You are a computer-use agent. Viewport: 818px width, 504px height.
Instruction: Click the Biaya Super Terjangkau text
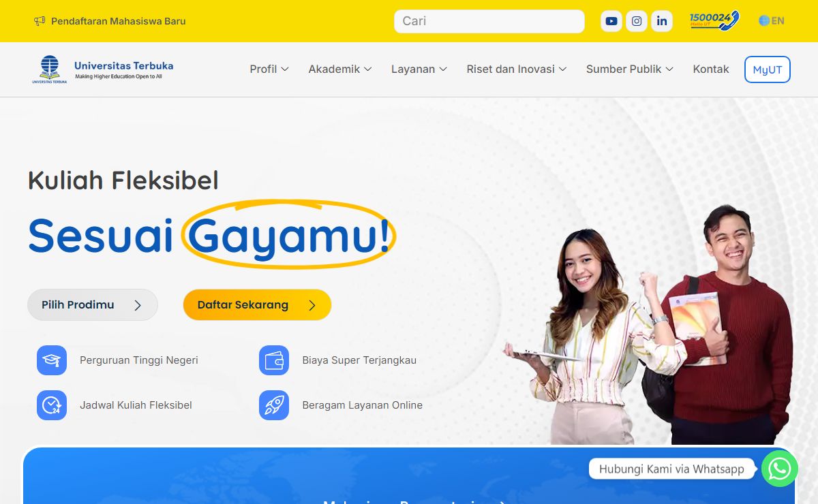pyautogui.click(x=359, y=360)
